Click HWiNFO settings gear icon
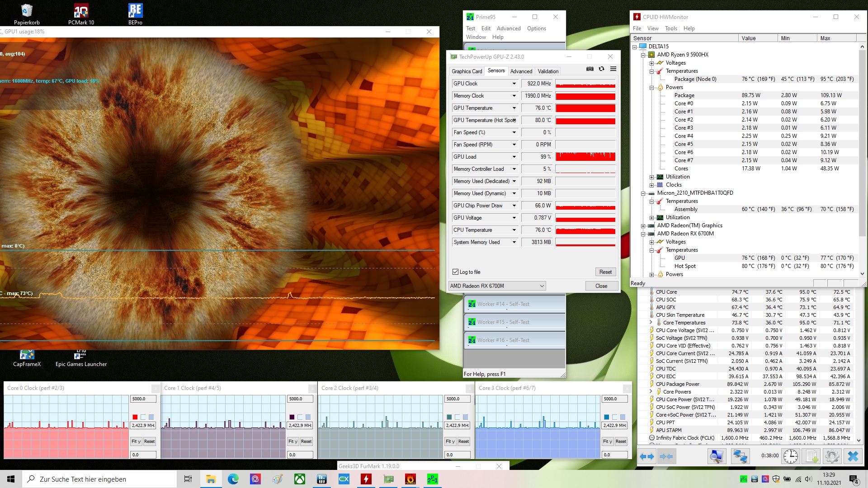Image resolution: width=868 pixels, height=488 pixels. point(832,456)
